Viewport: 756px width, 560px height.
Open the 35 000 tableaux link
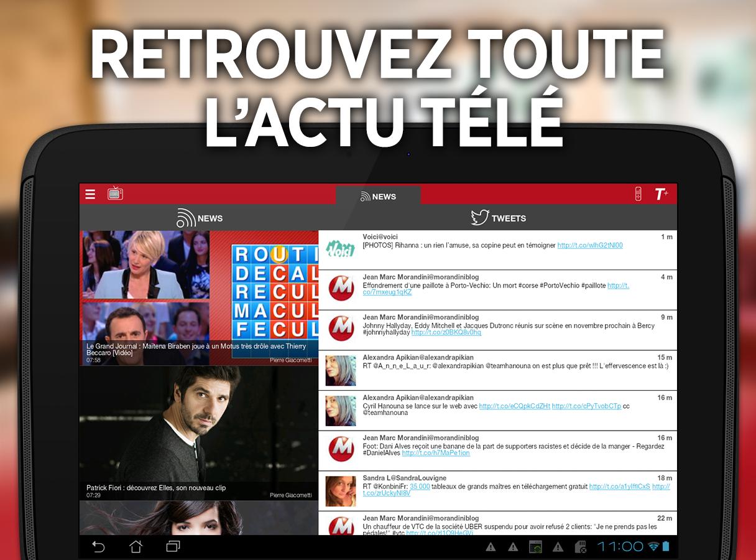(x=420, y=487)
